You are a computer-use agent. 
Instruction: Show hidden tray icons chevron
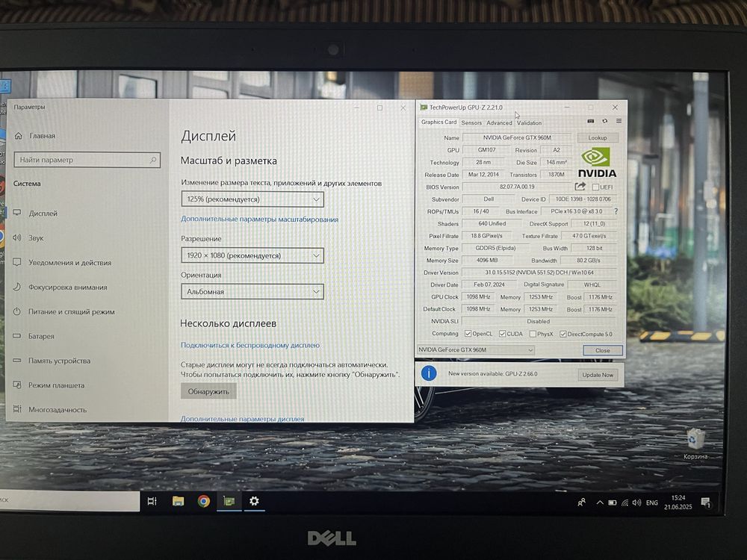[x=600, y=503]
